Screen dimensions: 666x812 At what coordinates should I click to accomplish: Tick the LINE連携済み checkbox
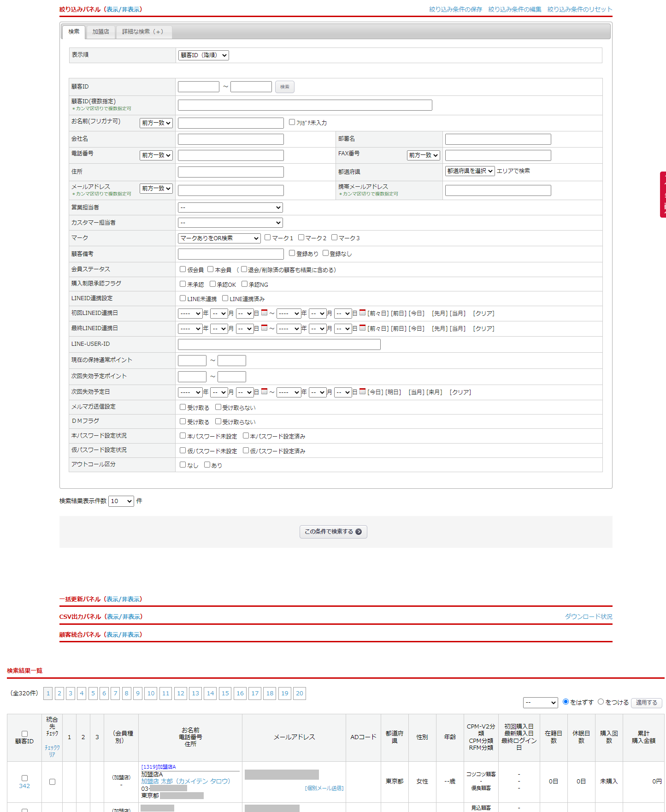point(225,298)
